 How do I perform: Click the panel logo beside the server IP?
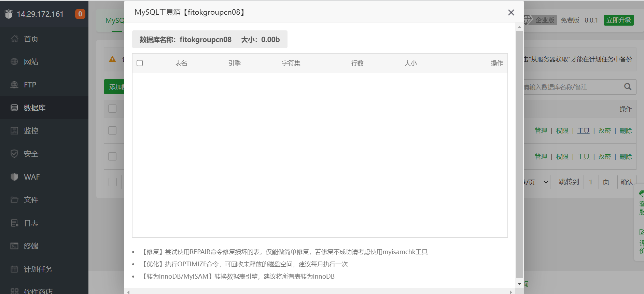[9, 14]
